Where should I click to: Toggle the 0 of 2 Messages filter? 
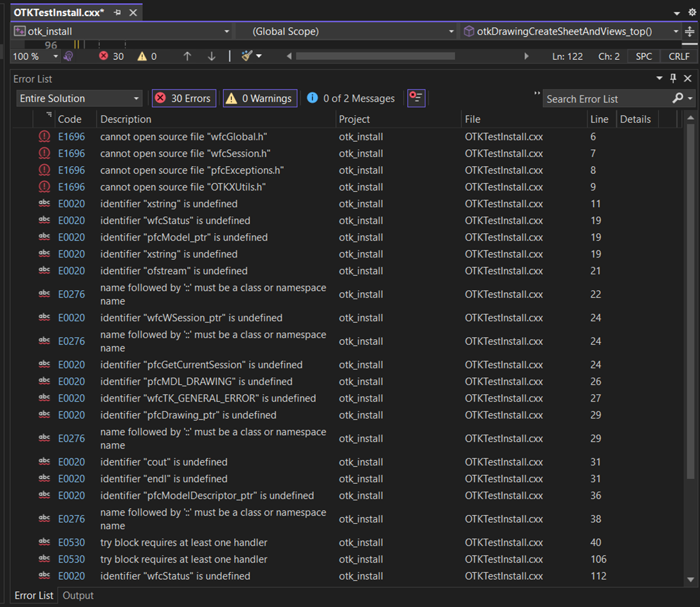351,98
